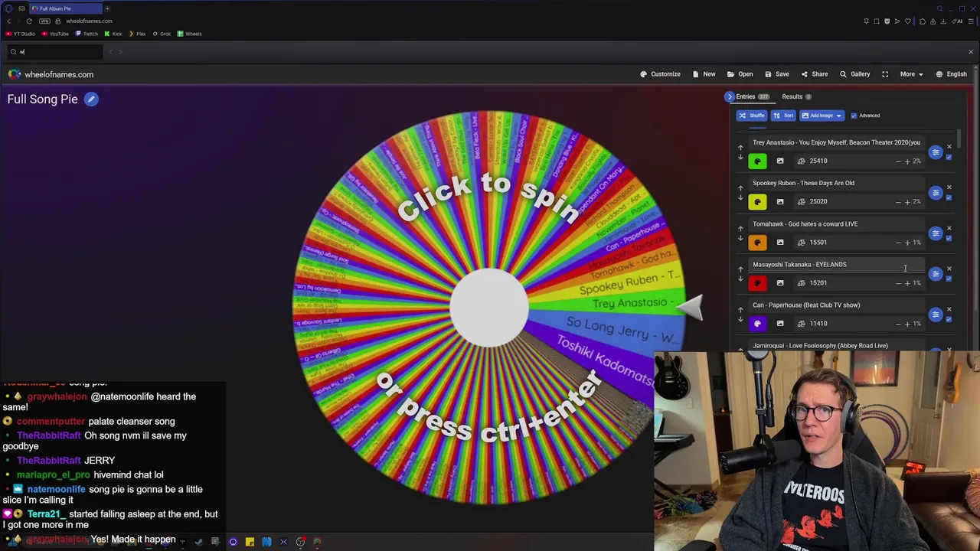Edit the Full Song Pie title with pencil icon
Viewport: 980px width, 551px height.
[x=91, y=99]
